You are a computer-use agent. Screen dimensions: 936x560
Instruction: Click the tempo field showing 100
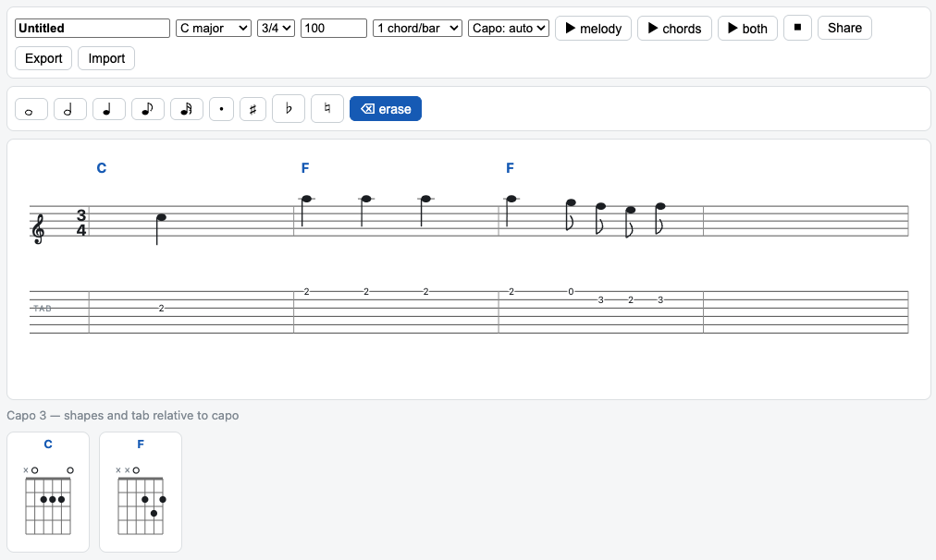tap(334, 28)
